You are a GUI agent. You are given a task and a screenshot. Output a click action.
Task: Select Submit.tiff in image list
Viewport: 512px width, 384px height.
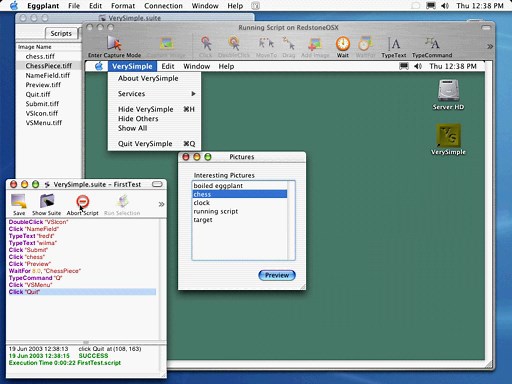[49, 104]
